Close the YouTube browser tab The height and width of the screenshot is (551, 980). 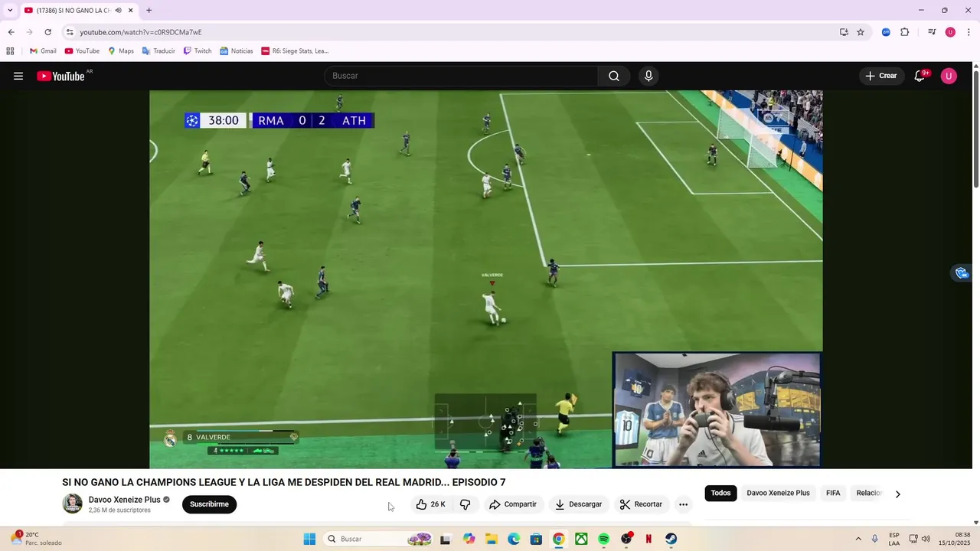131,11
